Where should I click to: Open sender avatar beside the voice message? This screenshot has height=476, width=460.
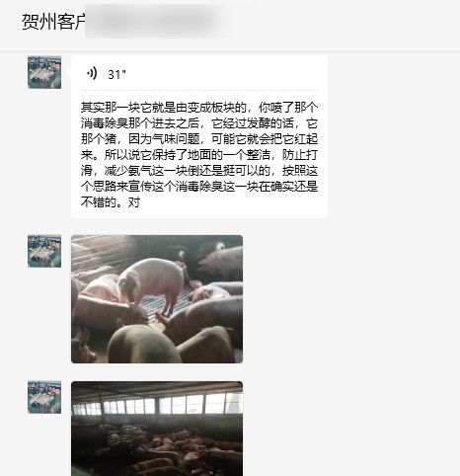click(x=44, y=72)
